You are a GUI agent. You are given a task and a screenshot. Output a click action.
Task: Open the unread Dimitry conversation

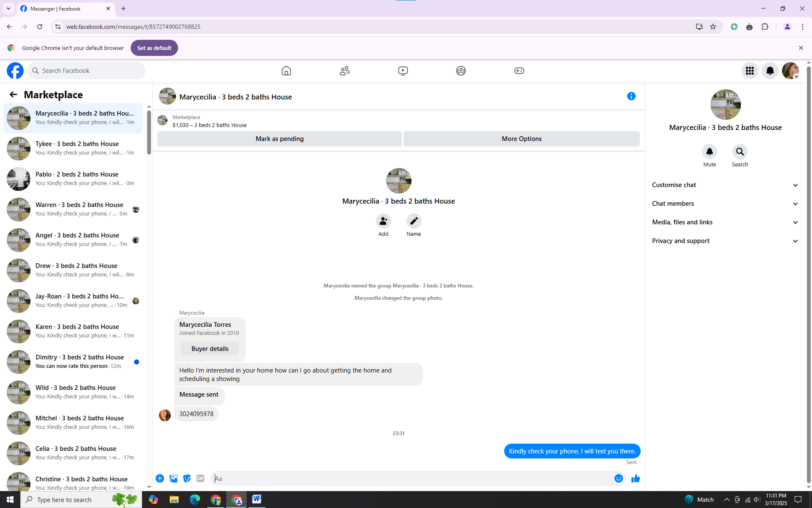pyautogui.click(x=73, y=362)
